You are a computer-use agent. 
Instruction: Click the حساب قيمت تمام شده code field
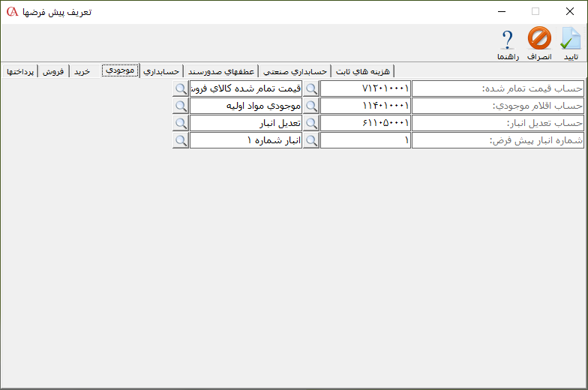(x=365, y=88)
